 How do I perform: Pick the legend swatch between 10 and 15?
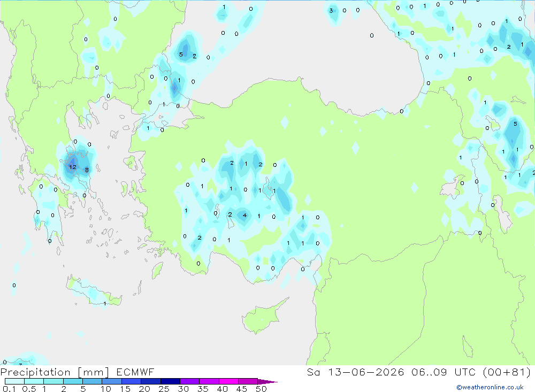tap(112, 381)
